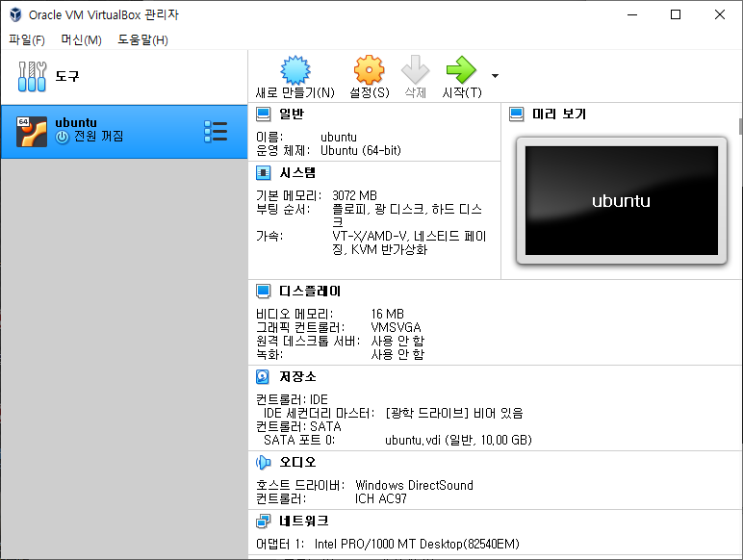Maximize the VirtualBox manager window
This screenshot has width=743, height=560.
tap(676, 14)
